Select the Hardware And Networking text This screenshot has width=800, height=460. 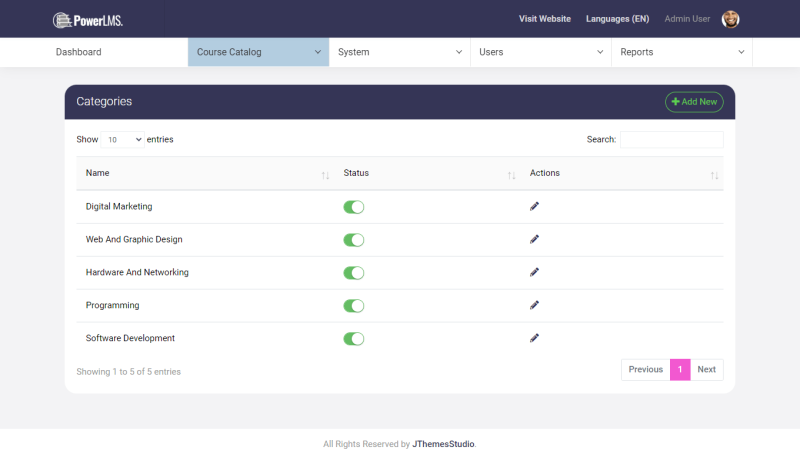click(x=137, y=272)
